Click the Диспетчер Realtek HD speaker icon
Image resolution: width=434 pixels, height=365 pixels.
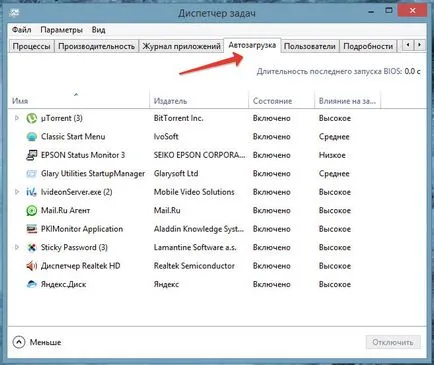coord(32,266)
